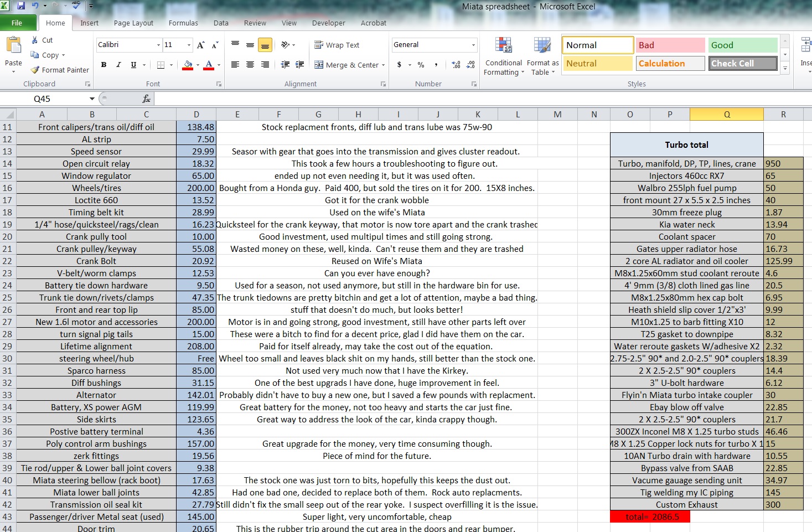Click the Undo arrow in the quick access toolbar
The width and height of the screenshot is (812, 532).
click(x=35, y=6)
